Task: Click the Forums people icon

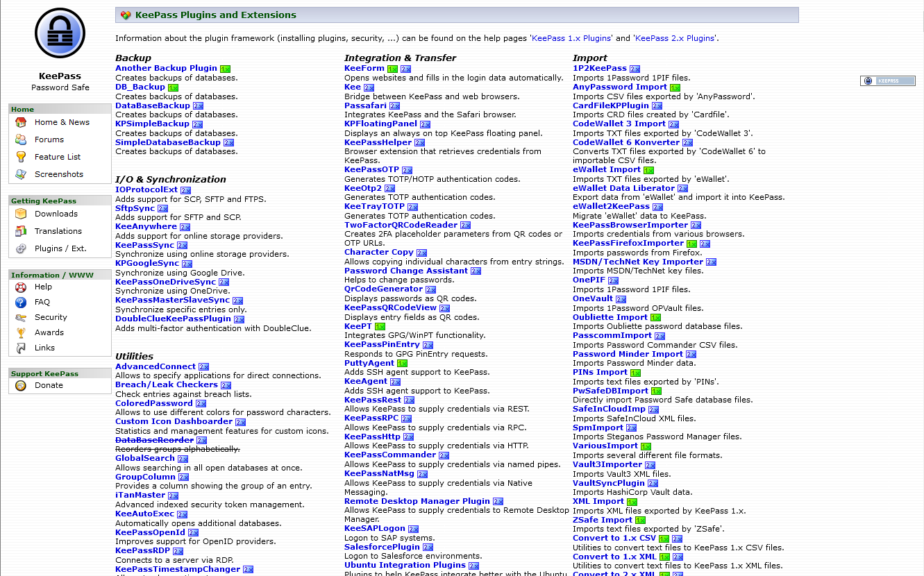Action: pyautogui.click(x=21, y=139)
